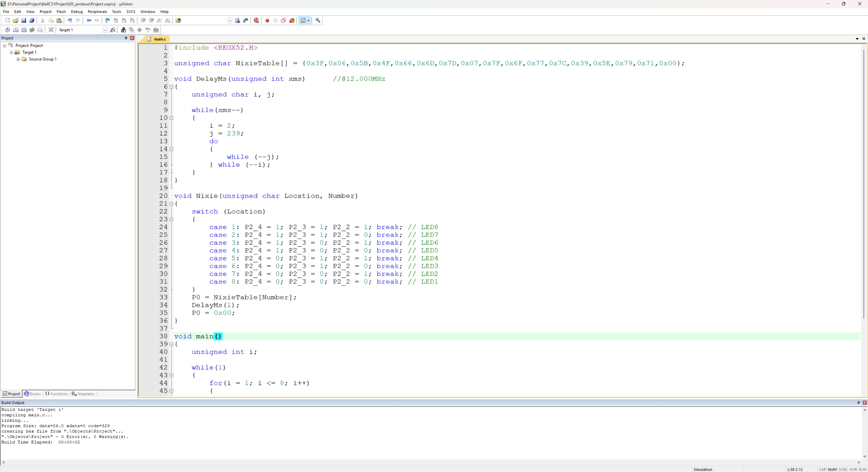This screenshot has width=868, height=472.
Task: Click the LOAD download-to-flash icon
Action: pos(51,30)
